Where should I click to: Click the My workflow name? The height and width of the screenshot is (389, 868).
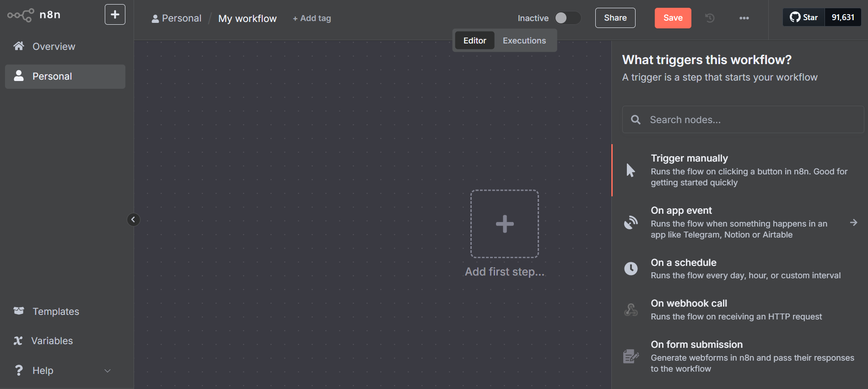(x=248, y=19)
